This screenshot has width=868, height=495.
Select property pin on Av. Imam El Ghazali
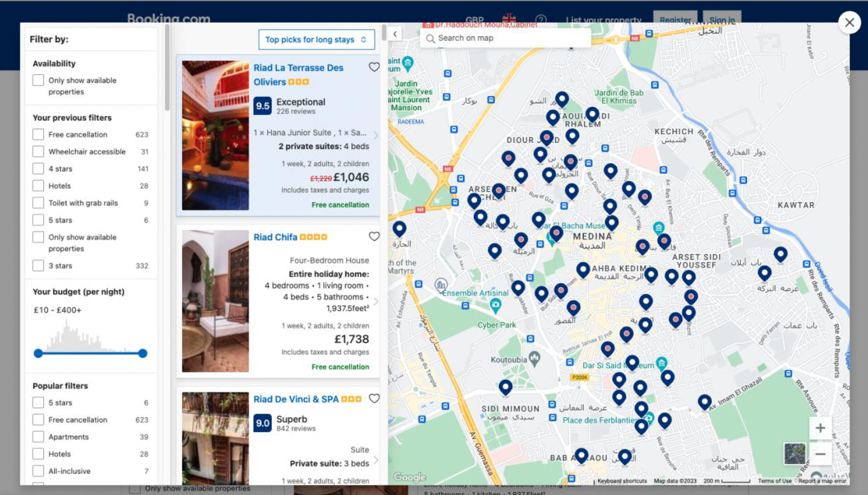(x=705, y=402)
